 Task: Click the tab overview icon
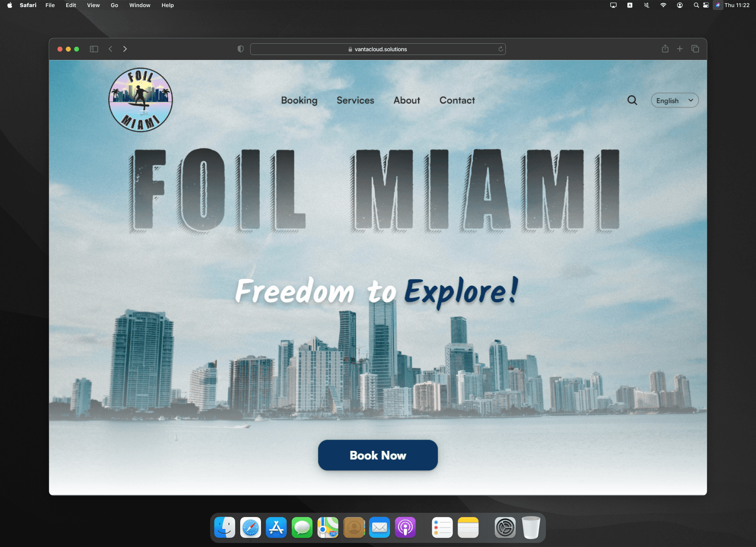pos(695,49)
